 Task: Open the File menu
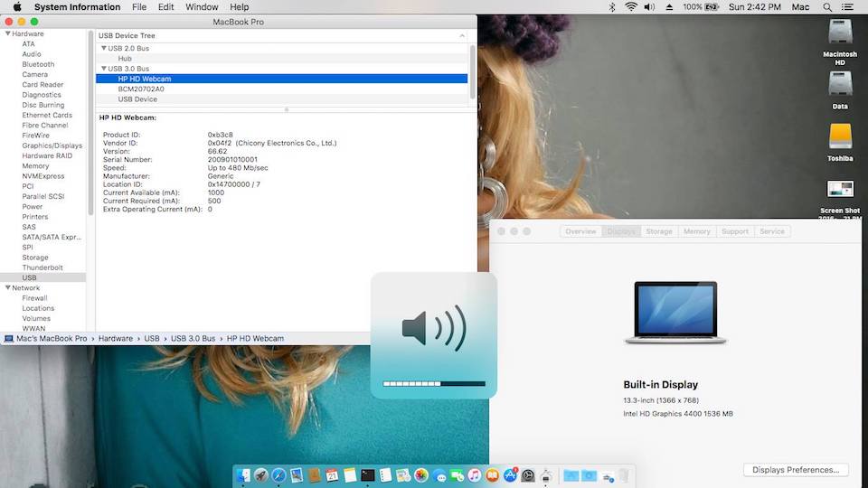(x=139, y=7)
